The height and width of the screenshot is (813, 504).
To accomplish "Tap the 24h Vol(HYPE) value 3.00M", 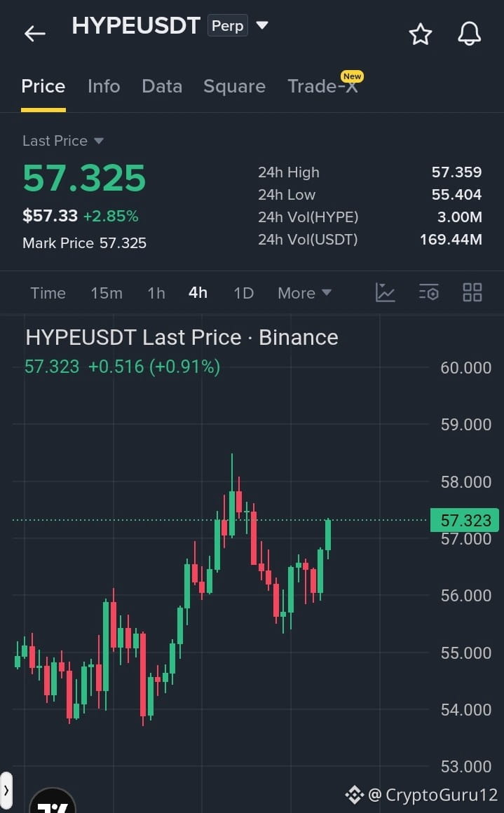I will pyautogui.click(x=459, y=217).
